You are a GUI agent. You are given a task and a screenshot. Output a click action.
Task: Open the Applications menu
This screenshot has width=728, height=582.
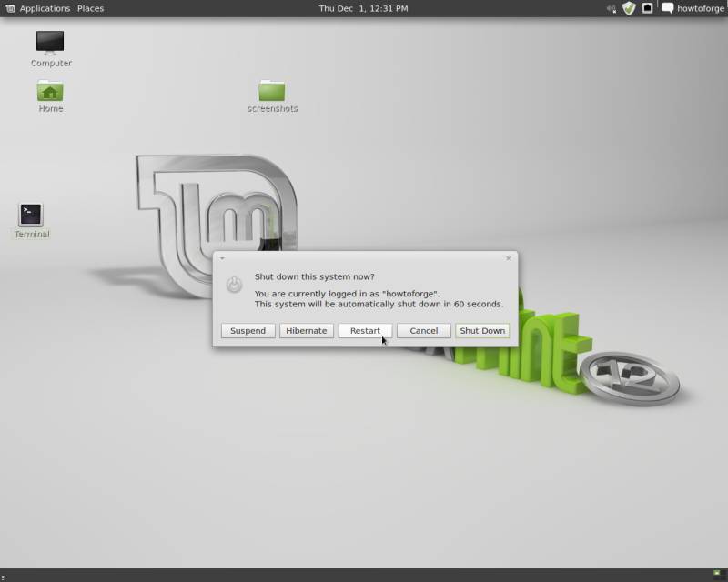click(45, 8)
